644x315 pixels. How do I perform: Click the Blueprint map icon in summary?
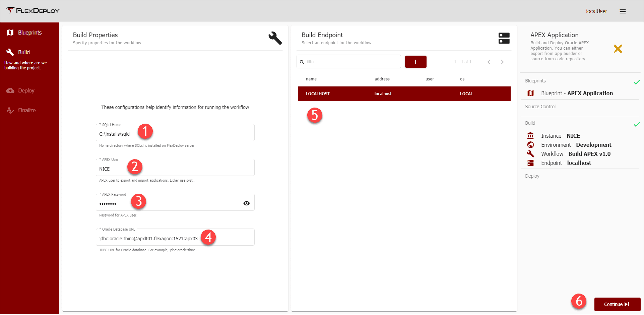530,93
